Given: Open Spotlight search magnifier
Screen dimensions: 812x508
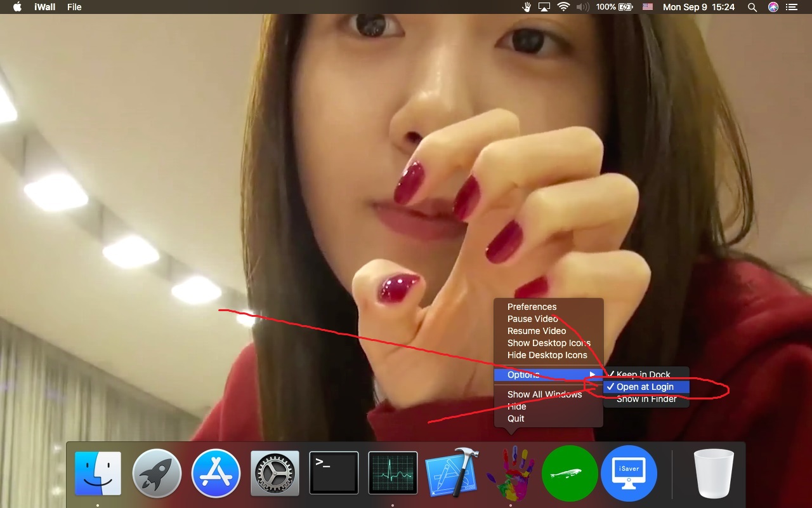Looking at the screenshot, I should tap(752, 7).
